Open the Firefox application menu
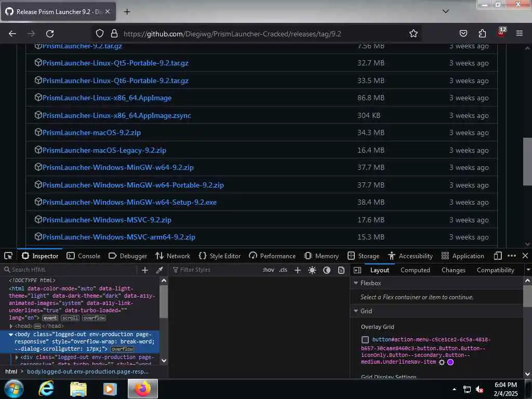The image size is (532, 399). (519, 33)
